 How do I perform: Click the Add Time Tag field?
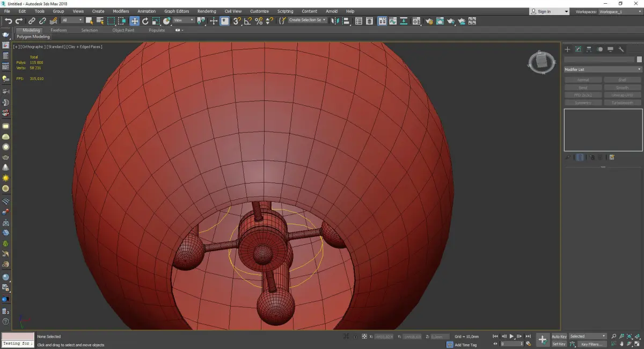point(465,345)
